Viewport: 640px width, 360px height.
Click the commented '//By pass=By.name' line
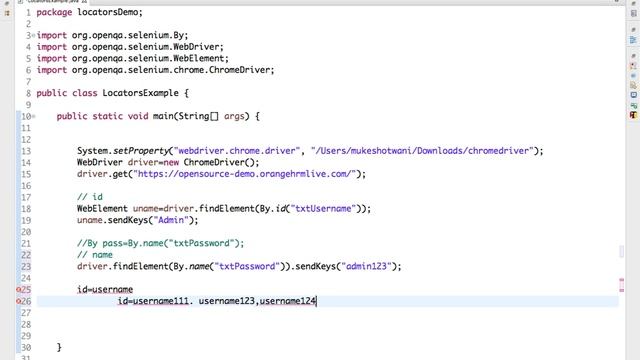[x=160, y=243]
